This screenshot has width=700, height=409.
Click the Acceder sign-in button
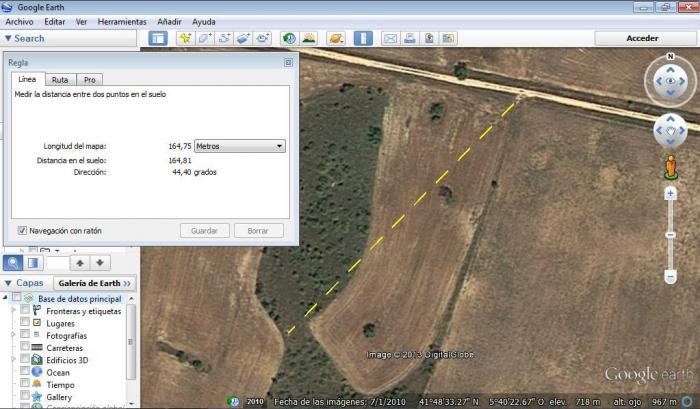point(642,38)
